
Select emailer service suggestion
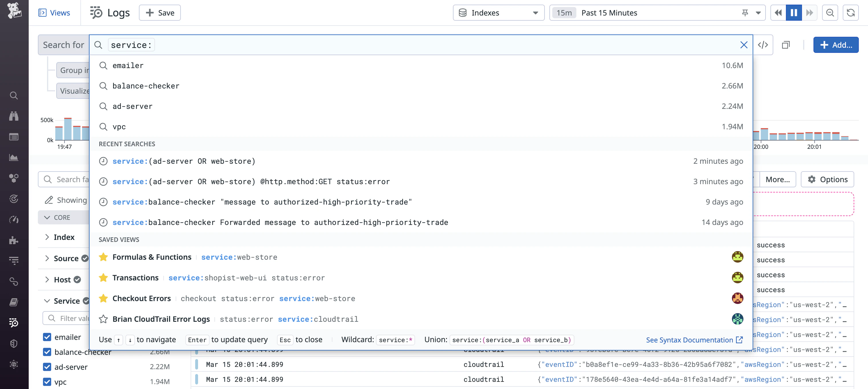(421, 66)
